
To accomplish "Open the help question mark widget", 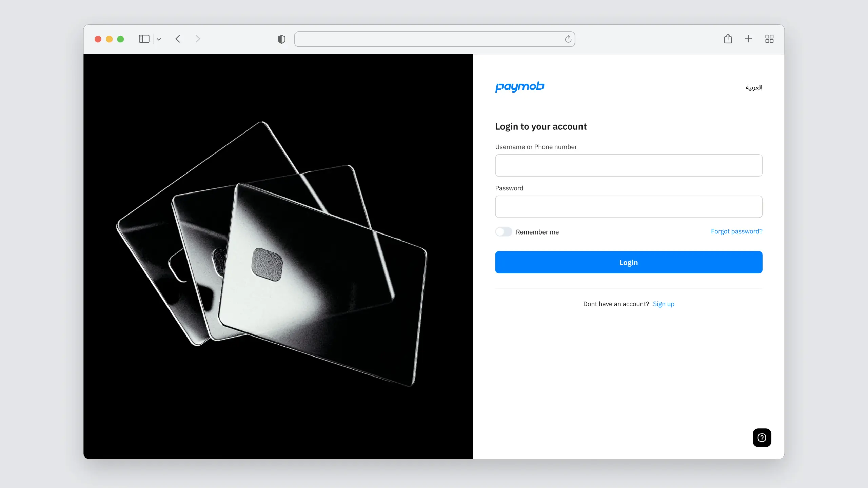I will click(762, 438).
